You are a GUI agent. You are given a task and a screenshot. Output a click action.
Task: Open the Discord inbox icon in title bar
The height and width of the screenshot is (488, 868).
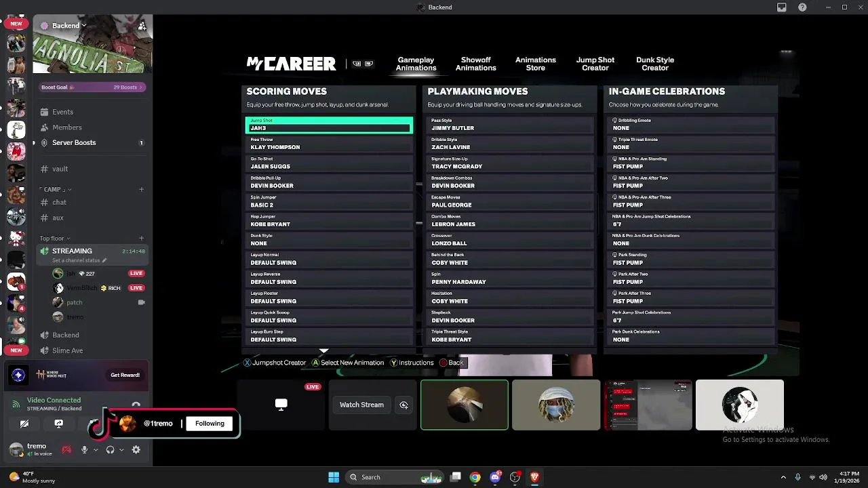tap(782, 7)
